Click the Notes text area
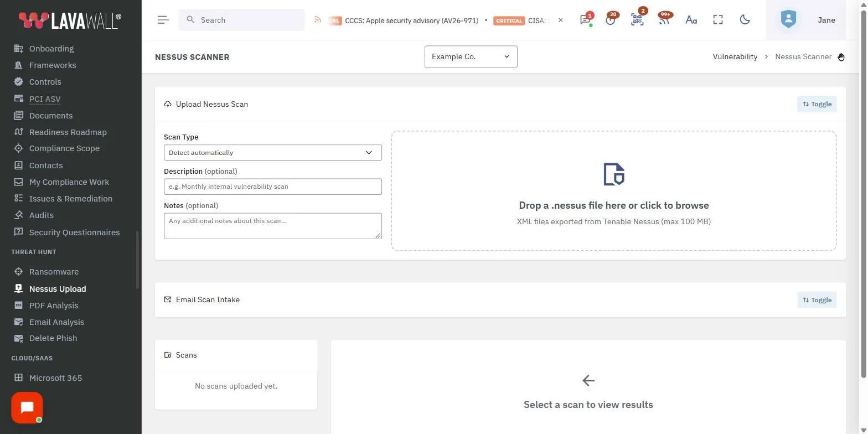The width and height of the screenshot is (868, 434). (273, 226)
